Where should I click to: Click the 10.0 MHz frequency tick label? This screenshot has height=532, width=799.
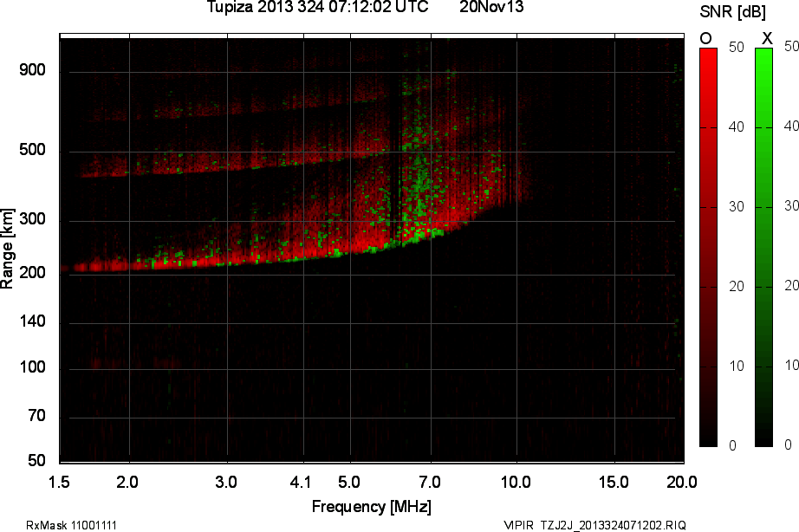(516, 482)
